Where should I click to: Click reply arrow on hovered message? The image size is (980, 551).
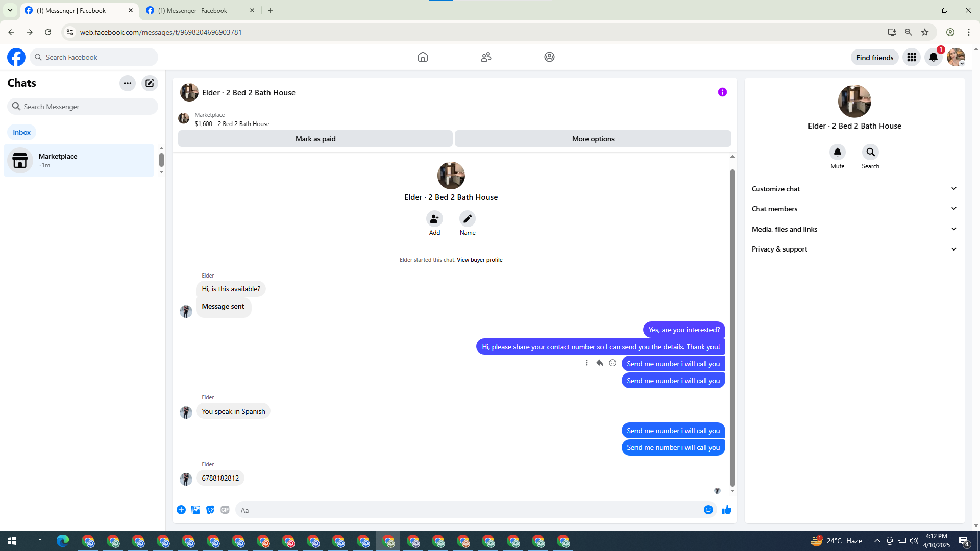[600, 363]
